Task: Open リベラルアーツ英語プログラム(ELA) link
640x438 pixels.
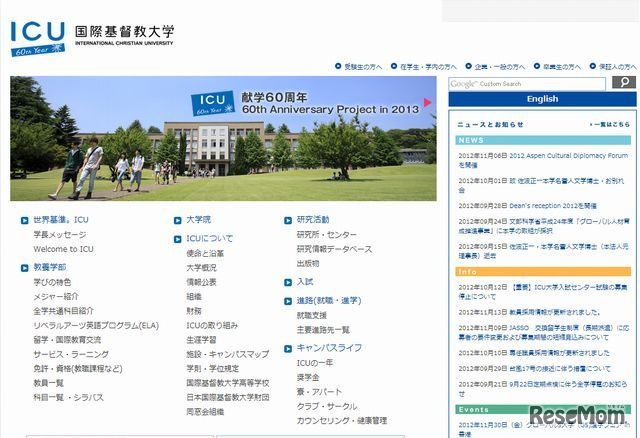Action: (96, 325)
